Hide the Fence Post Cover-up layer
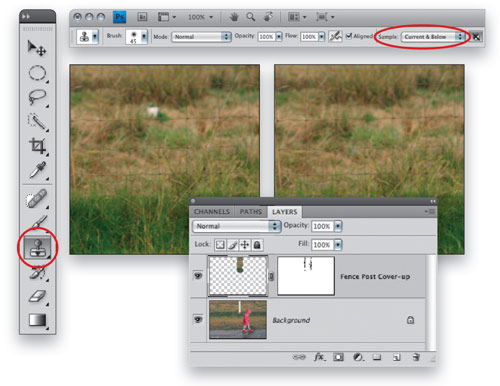The width and height of the screenshot is (500, 386). (x=198, y=276)
